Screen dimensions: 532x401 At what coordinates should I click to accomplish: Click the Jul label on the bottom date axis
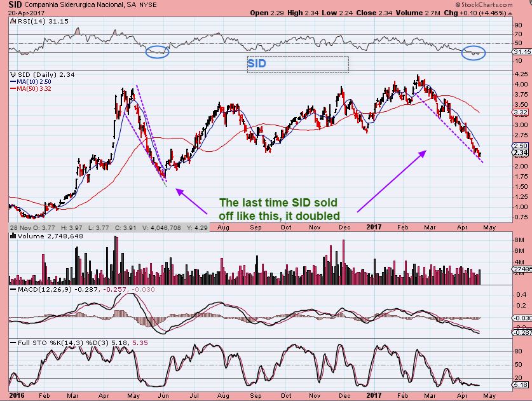(194, 395)
